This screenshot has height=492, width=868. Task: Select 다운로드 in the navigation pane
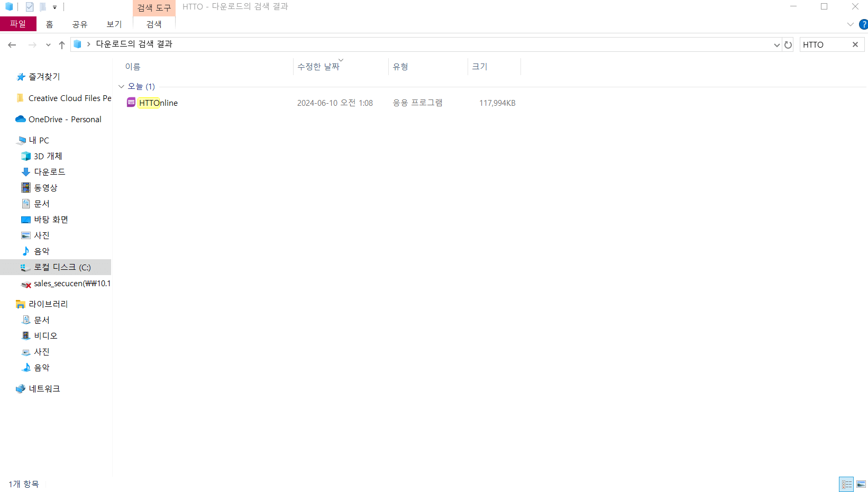click(x=49, y=171)
